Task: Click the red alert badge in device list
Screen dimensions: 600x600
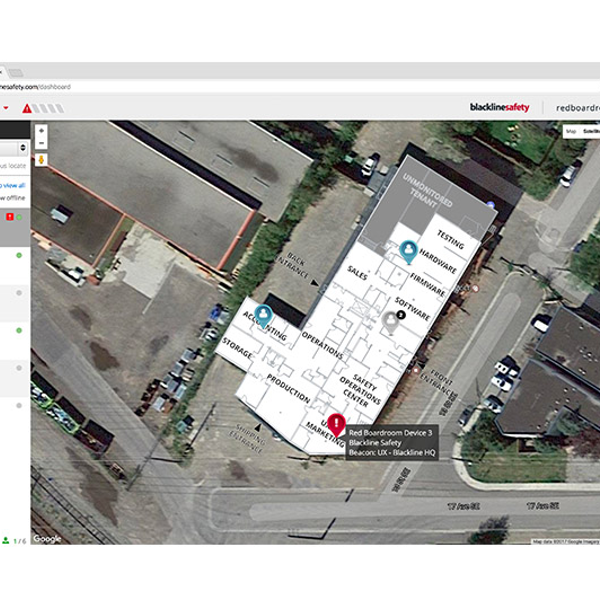Action: pyautogui.click(x=10, y=217)
